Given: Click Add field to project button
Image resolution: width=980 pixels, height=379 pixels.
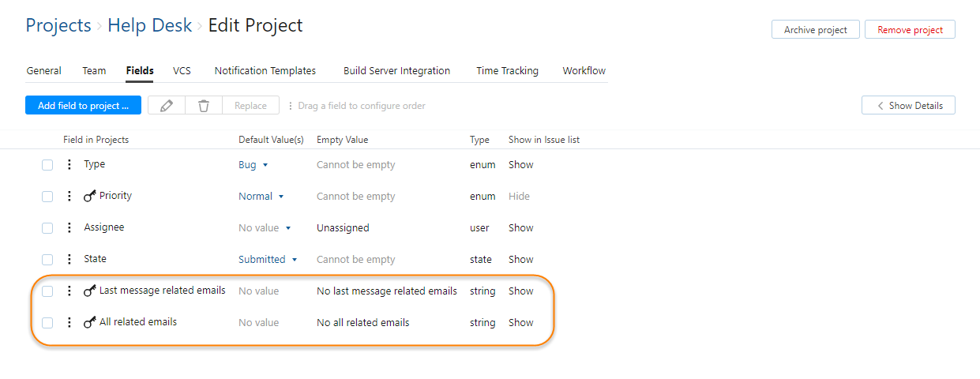Looking at the screenshot, I should (x=83, y=106).
